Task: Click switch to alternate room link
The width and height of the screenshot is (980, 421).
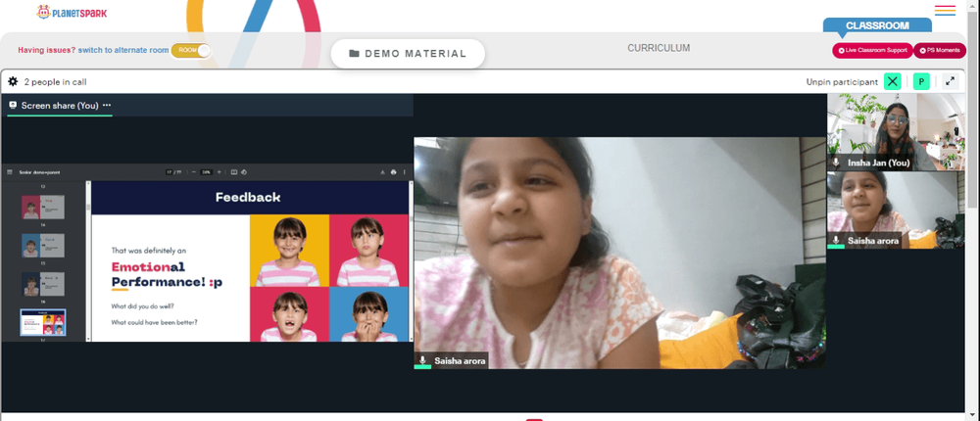Action: pos(123,50)
